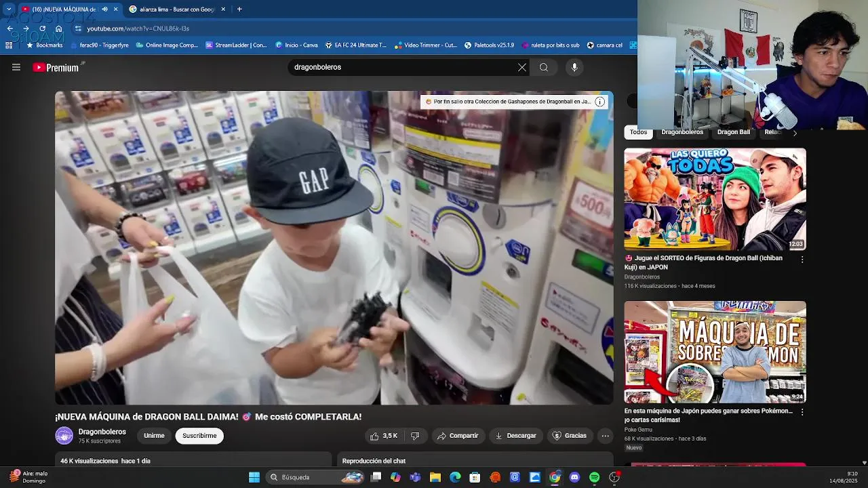868x488 pixels.
Task: Mute the YouTube tab audio icon
Action: point(104,9)
